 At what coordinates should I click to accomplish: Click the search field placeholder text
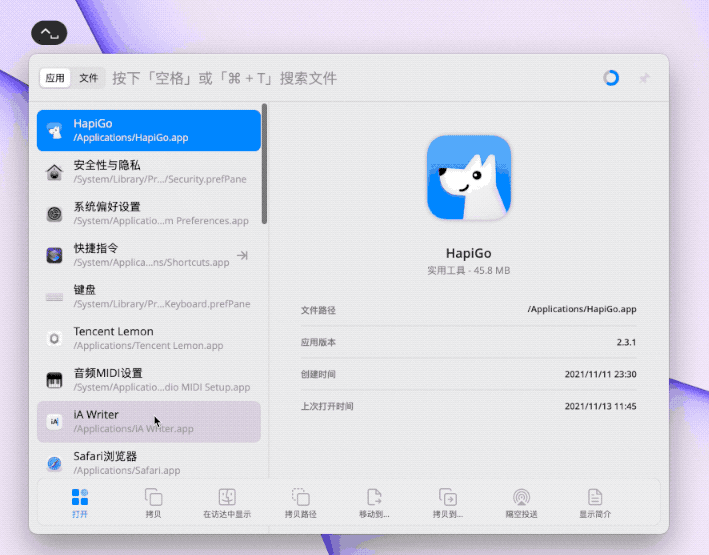[x=225, y=78]
